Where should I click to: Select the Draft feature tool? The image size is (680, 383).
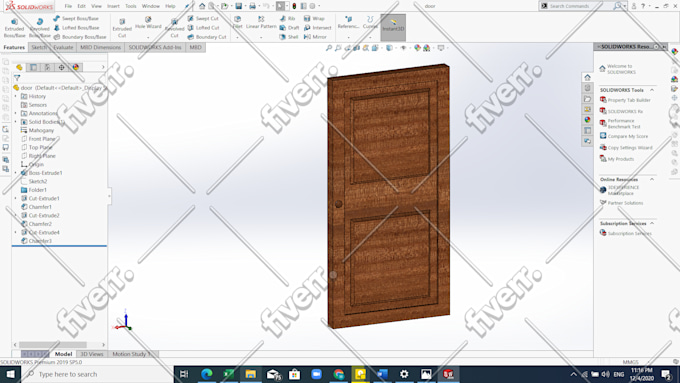click(289, 28)
